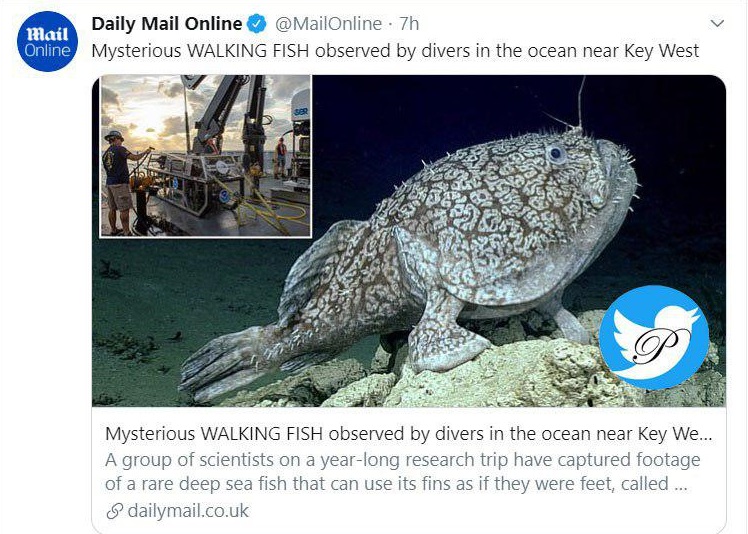Viewport: 748px width, 534px height.
Task: Click the inset research ship photo
Action: click(206, 156)
